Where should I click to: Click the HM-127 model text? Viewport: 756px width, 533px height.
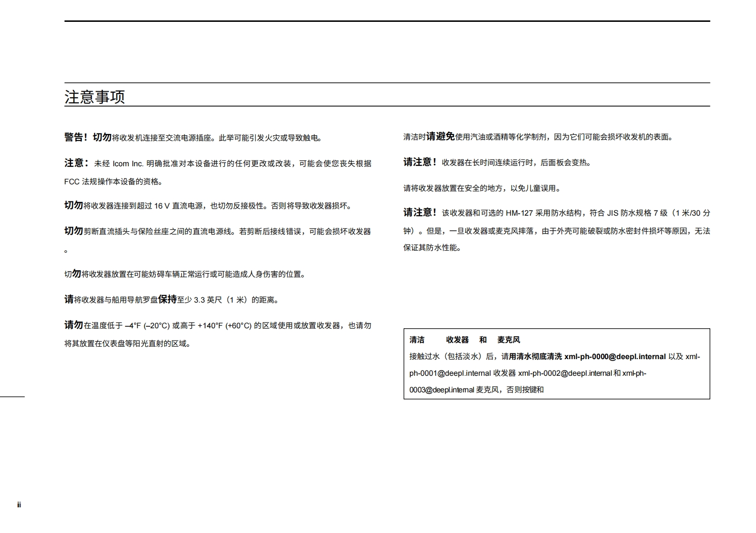[x=519, y=213]
